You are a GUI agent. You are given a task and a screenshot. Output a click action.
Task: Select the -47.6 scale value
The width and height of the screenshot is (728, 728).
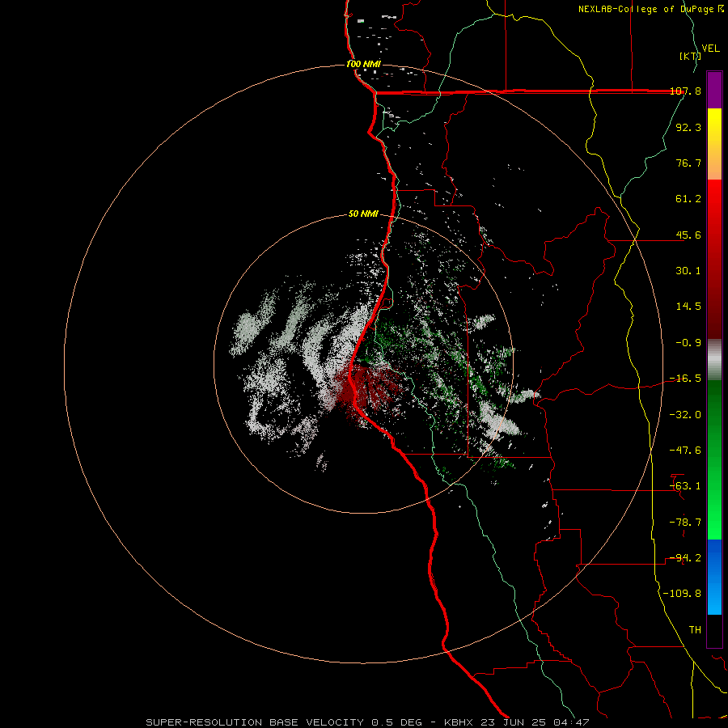(x=685, y=451)
